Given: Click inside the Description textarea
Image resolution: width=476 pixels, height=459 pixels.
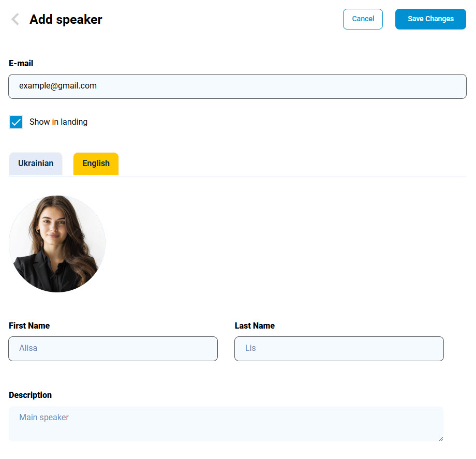Looking at the screenshot, I should 227,424.
